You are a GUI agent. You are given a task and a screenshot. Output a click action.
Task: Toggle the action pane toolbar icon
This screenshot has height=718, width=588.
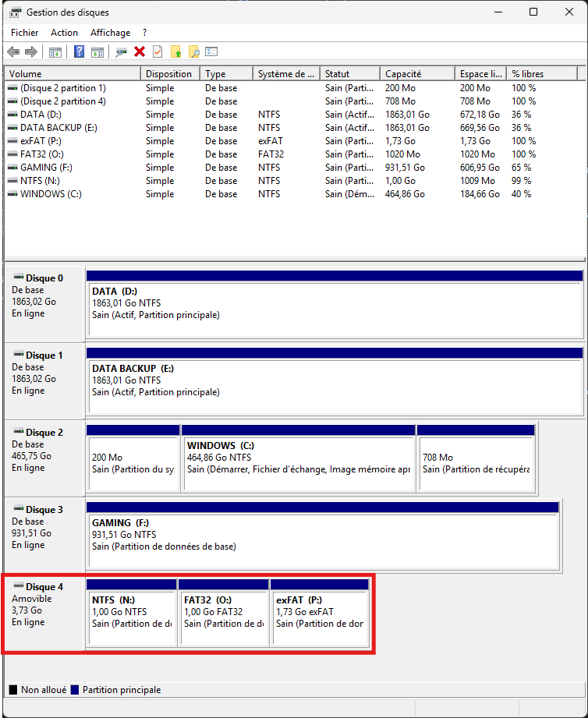click(97, 52)
